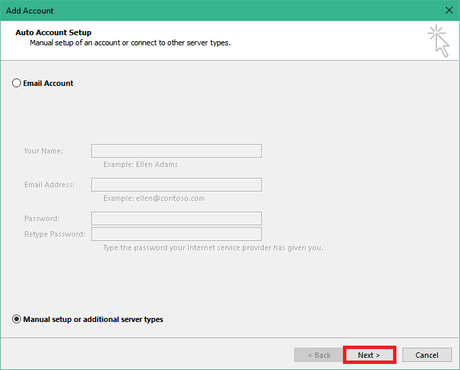
Task: Click the Your Name input field
Action: pyautogui.click(x=176, y=151)
